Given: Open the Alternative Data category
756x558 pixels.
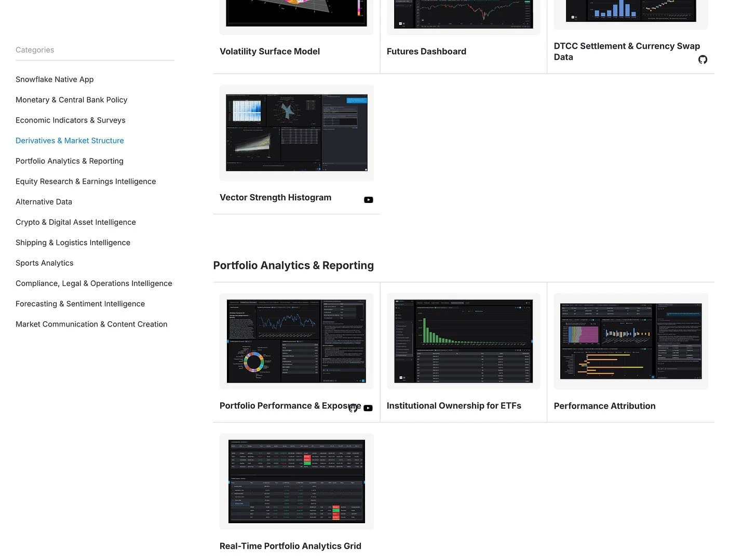Looking at the screenshot, I should (x=44, y=201).
